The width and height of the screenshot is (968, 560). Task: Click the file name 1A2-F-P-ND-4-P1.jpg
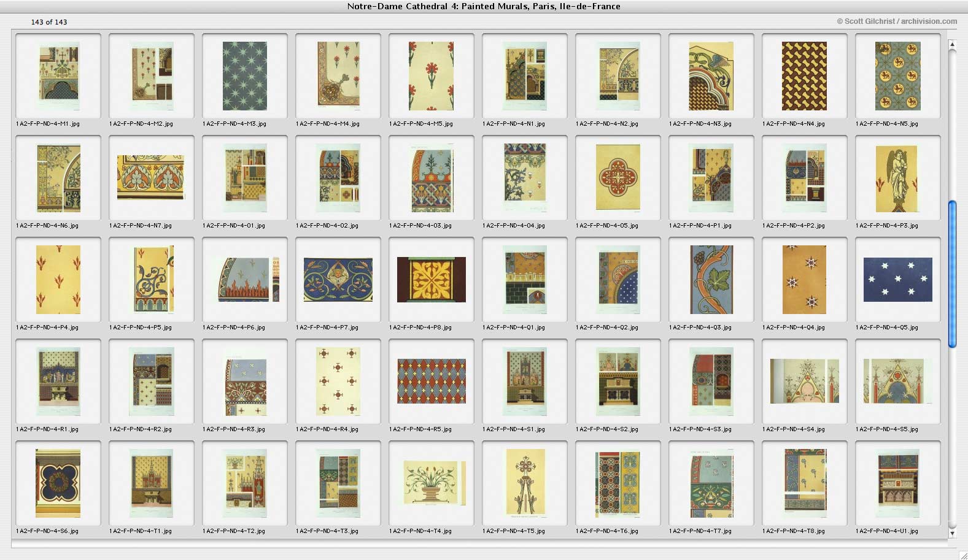point(700,226)
